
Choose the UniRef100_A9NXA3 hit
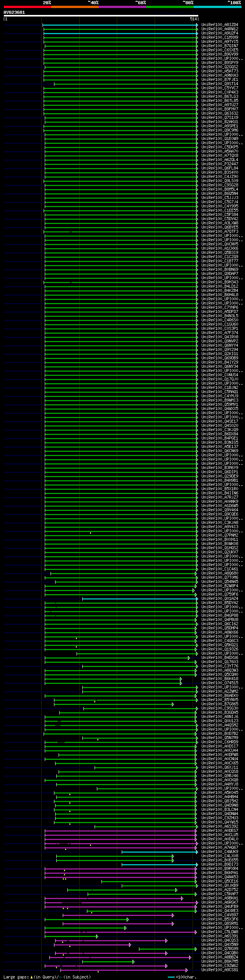click(x=220, y=76)
